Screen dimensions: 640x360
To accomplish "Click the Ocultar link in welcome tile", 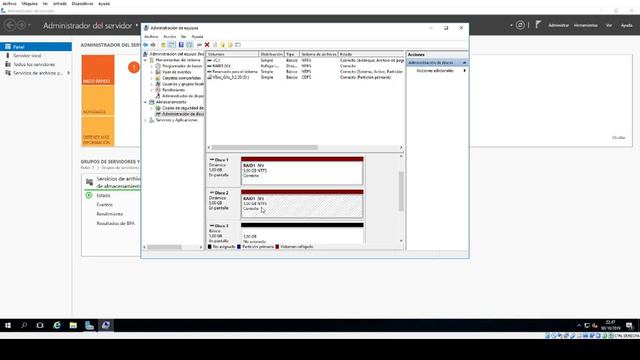I will pyautogui.click(x=618, y=138).
